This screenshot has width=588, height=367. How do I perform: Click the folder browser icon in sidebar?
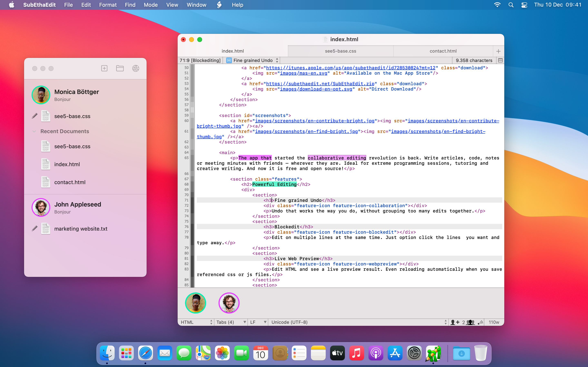(x=120, y=68)
